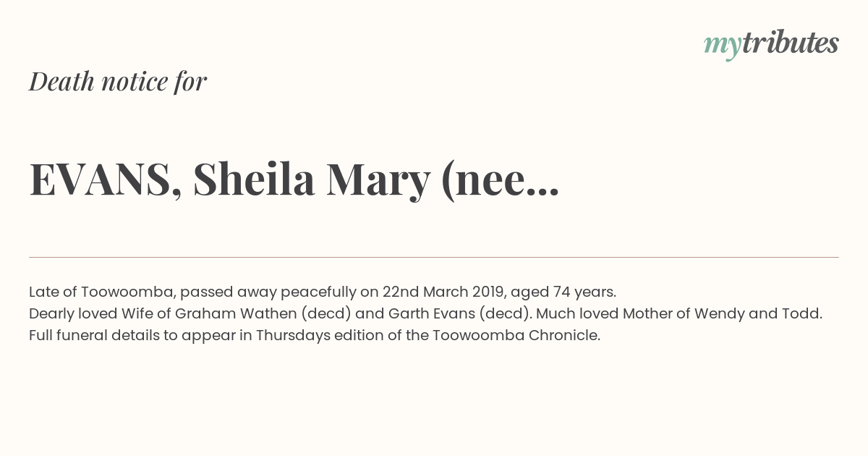Select the date '22nd March 2019'
868x456 pixels.
point(445,292)
